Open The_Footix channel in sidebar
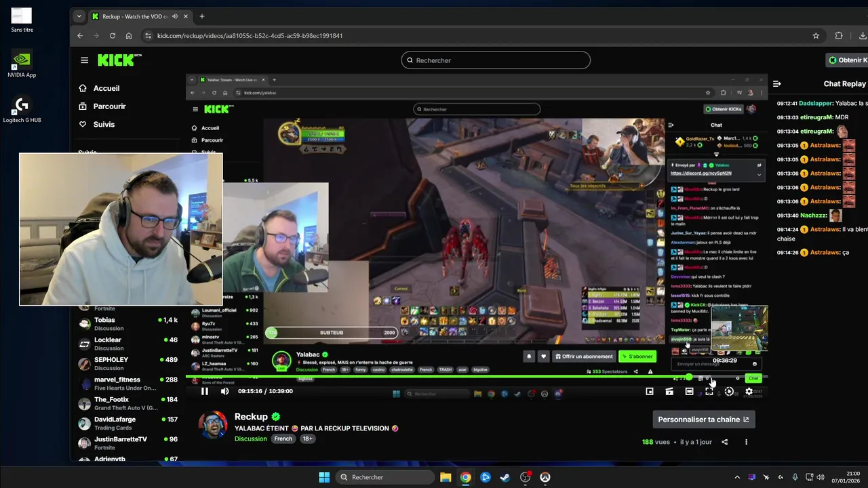868x488 pixels. 127,403
